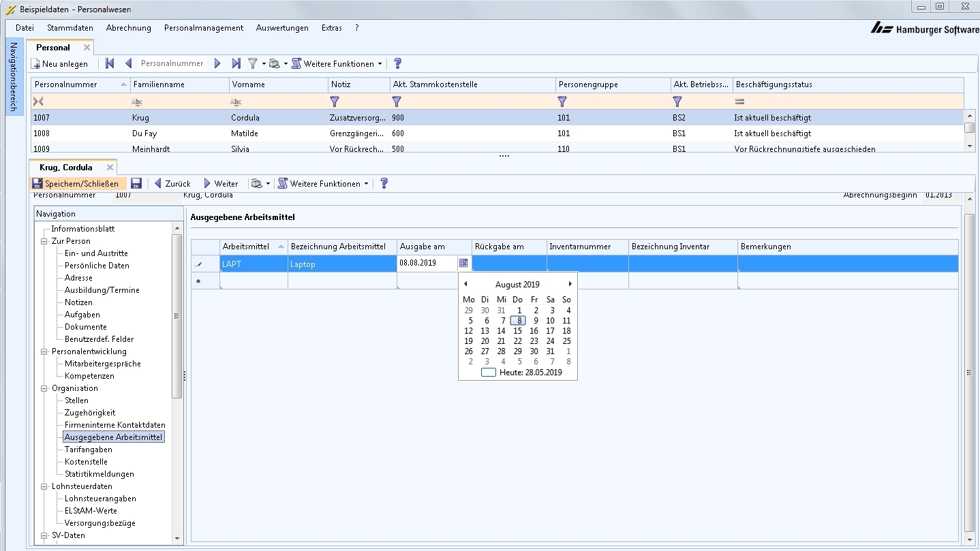Click the navigation tree vertical scrollbar thumb

click(x=177, y=315)
